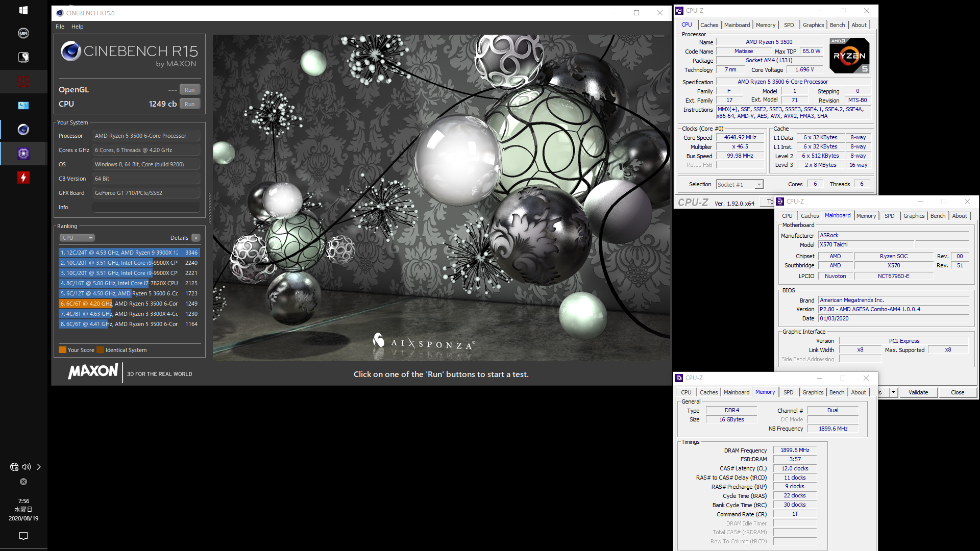The image size is (980, 551).
Task: Switch to CPU tab in Mainboard CPU-Z window
Action: [787, 216]
